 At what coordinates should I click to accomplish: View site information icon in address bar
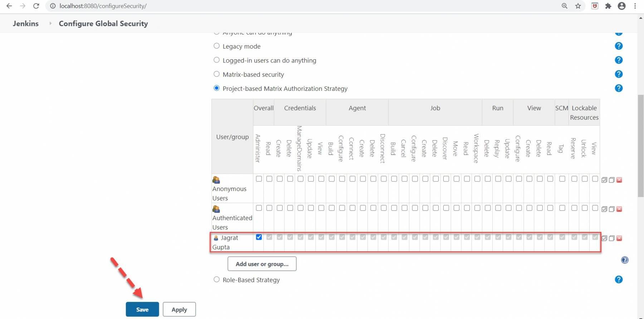53,6
